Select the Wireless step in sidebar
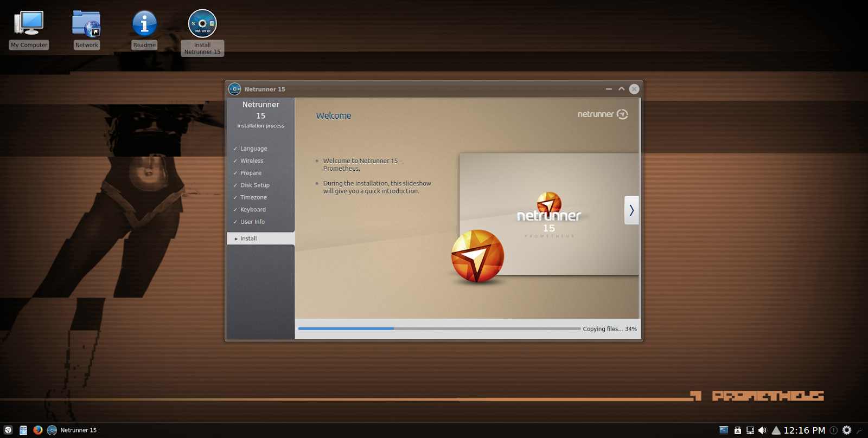 pyautogui.click(x=252, y=161)
